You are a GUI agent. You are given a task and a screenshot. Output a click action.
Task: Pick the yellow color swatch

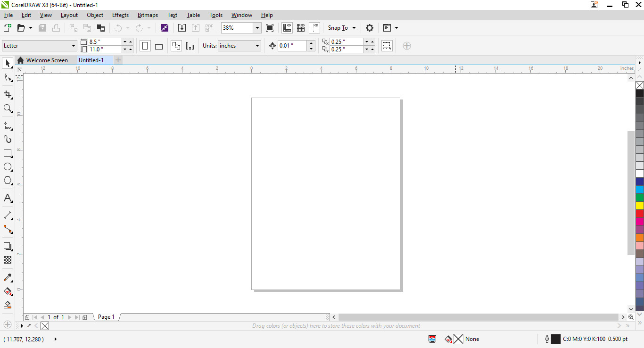640,206
